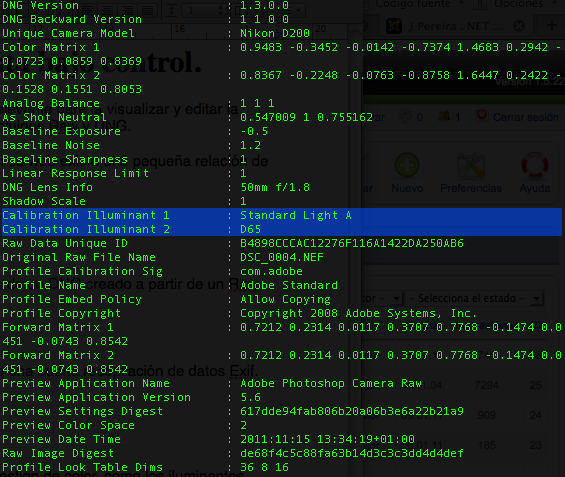Click the line spacing icon in editor toolbar
Screen dimensions: 565x477
click(x=172, y=11)
